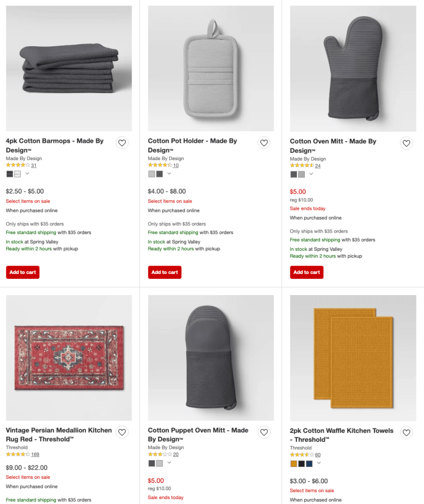
Task: Open the 169 reviews link for the rug
Action: click(35, 454)
